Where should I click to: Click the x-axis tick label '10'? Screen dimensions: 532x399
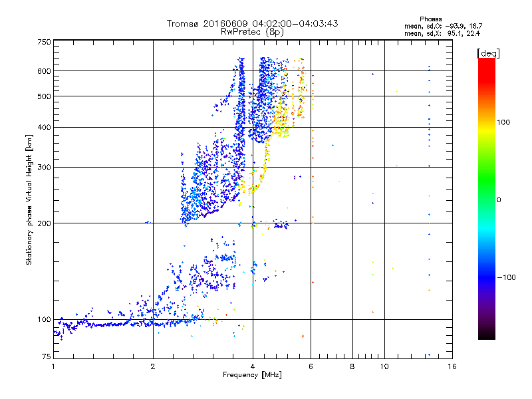pyautogui.click(x=384, y=366)
